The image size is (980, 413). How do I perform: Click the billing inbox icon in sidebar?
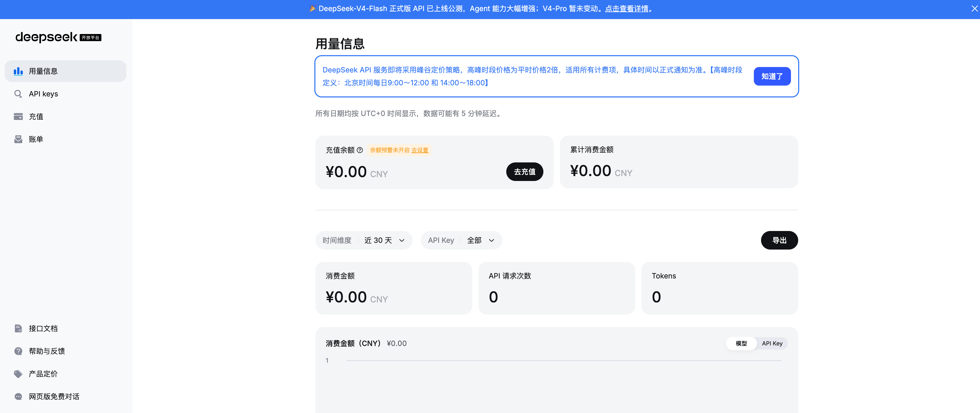tap(18, 139)
